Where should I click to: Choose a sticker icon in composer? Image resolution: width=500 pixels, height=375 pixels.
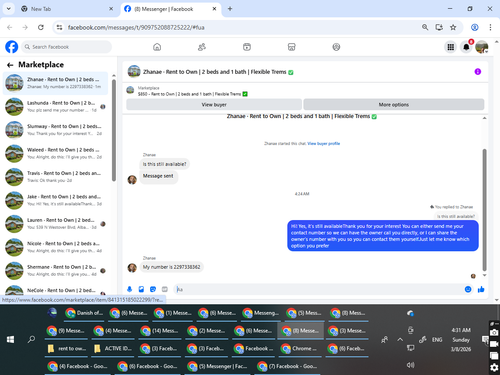153,289
